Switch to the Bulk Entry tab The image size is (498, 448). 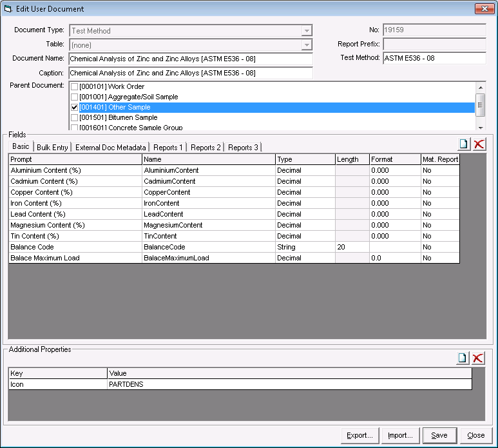tap(52, 148)
